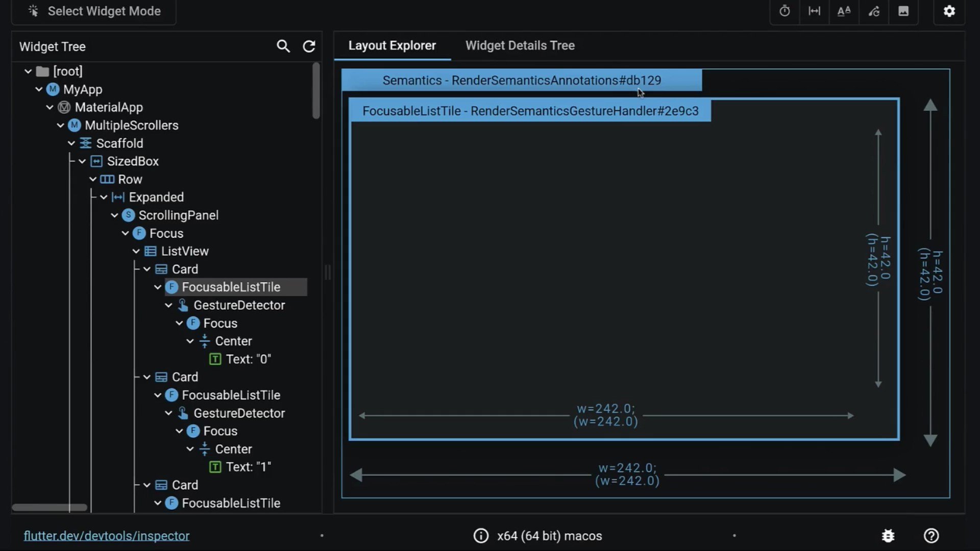Toggle Highlight Repaints
980x551 pixels.
coord(874,11)
